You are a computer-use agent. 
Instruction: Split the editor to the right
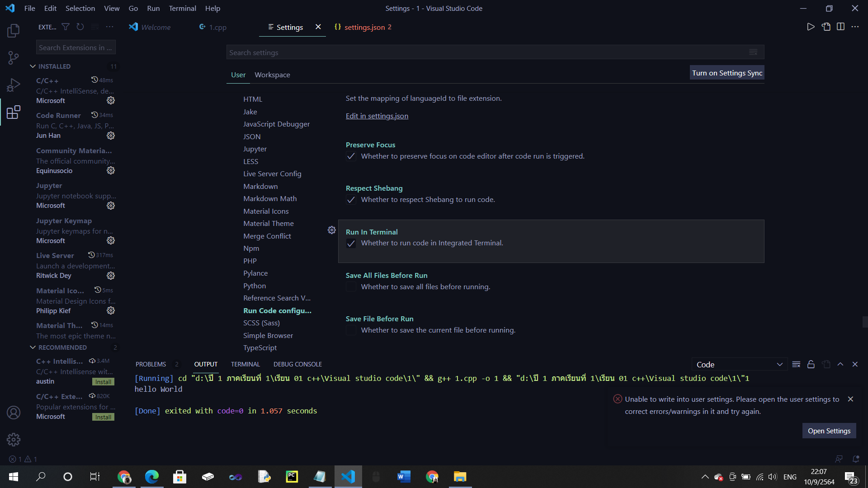click(x=840, y=27)
